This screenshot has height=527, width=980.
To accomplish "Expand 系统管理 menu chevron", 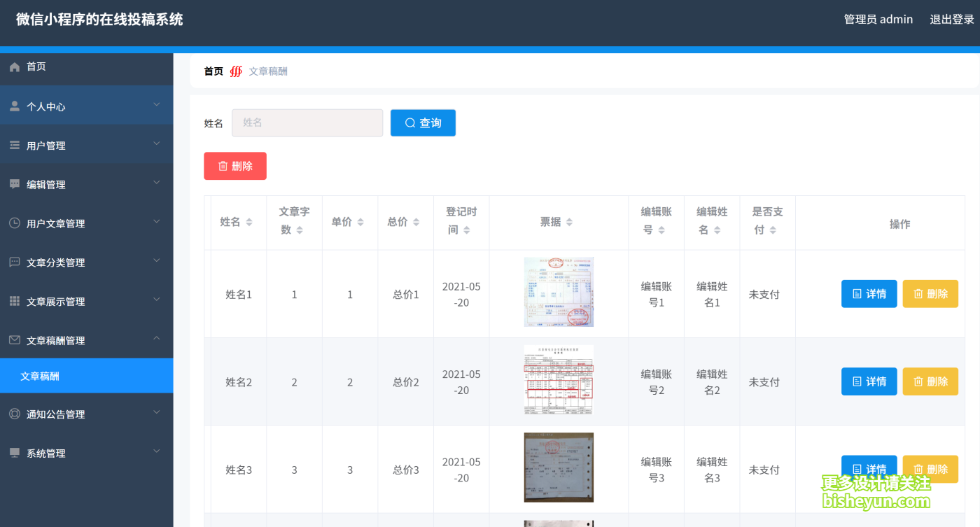I will coord(157,451).
